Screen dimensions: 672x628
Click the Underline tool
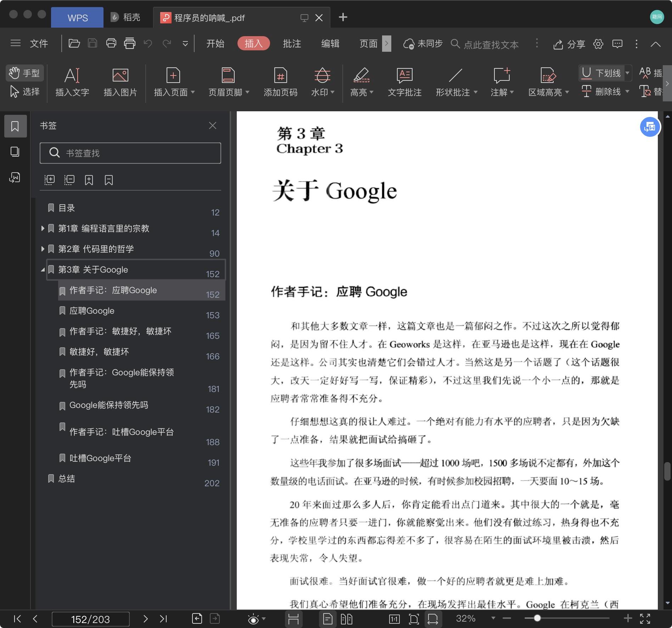point(601,73)
